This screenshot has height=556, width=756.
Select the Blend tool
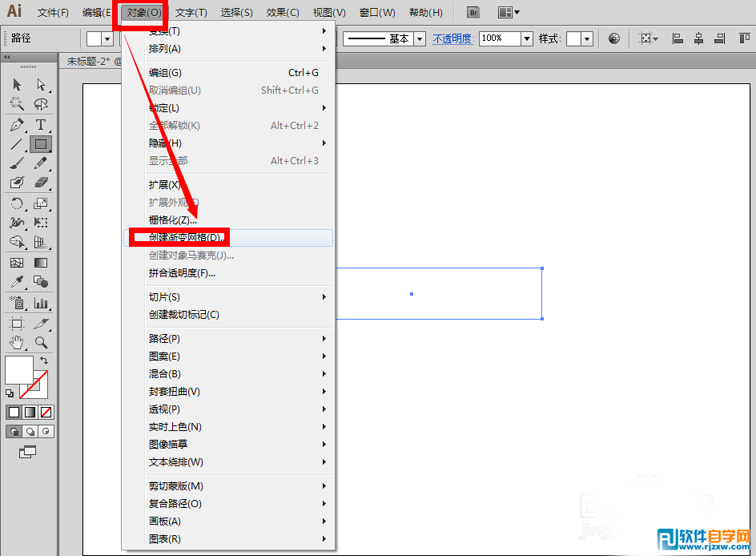tap(41, 282)
